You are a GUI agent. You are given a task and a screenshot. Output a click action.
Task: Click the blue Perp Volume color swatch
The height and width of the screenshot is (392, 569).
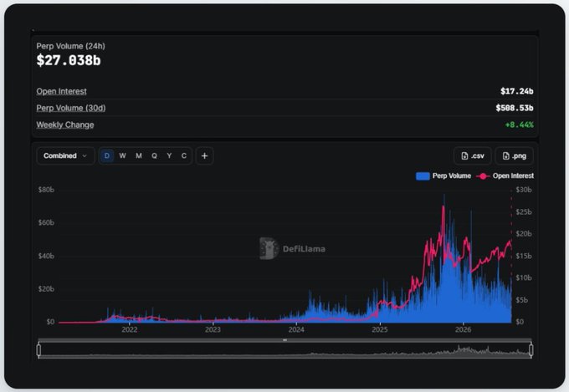(423, 176)
